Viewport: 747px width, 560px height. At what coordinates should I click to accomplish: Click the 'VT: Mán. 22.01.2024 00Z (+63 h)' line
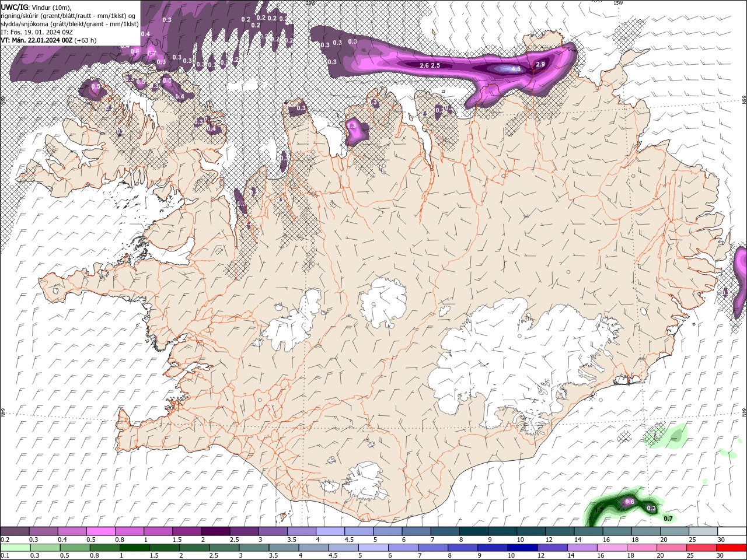click(x=49, y=40)
